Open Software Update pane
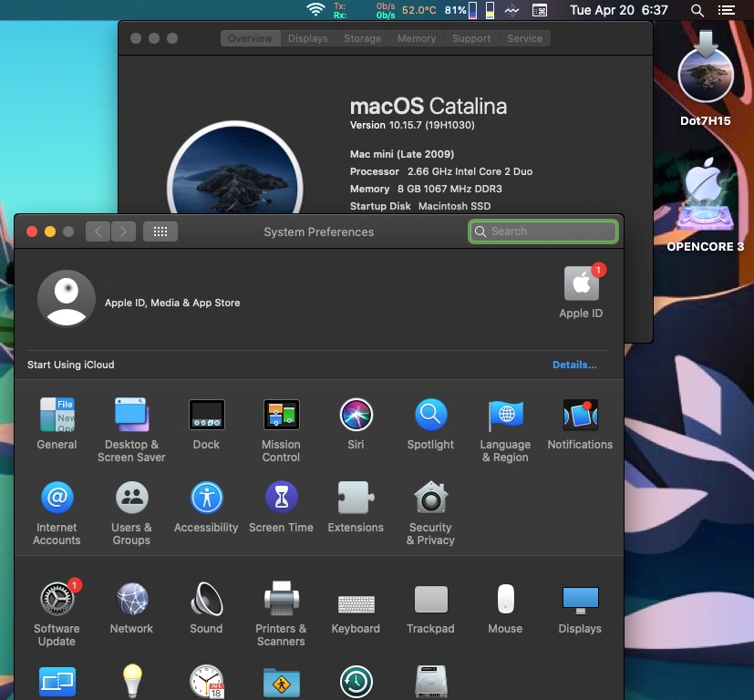Image resolution: width=754 pixels, height=700 pixels. (x=57, y=599)
